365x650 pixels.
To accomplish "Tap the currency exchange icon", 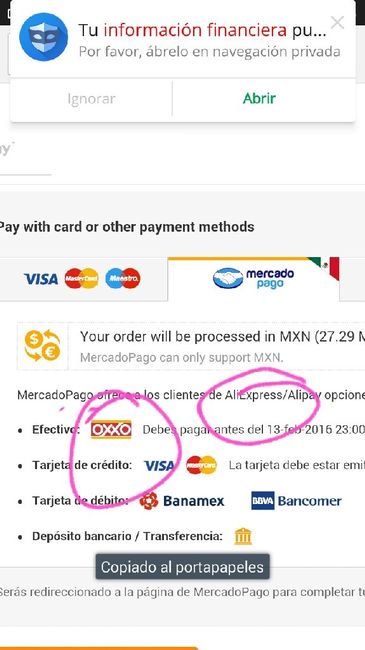I will 42,345.
